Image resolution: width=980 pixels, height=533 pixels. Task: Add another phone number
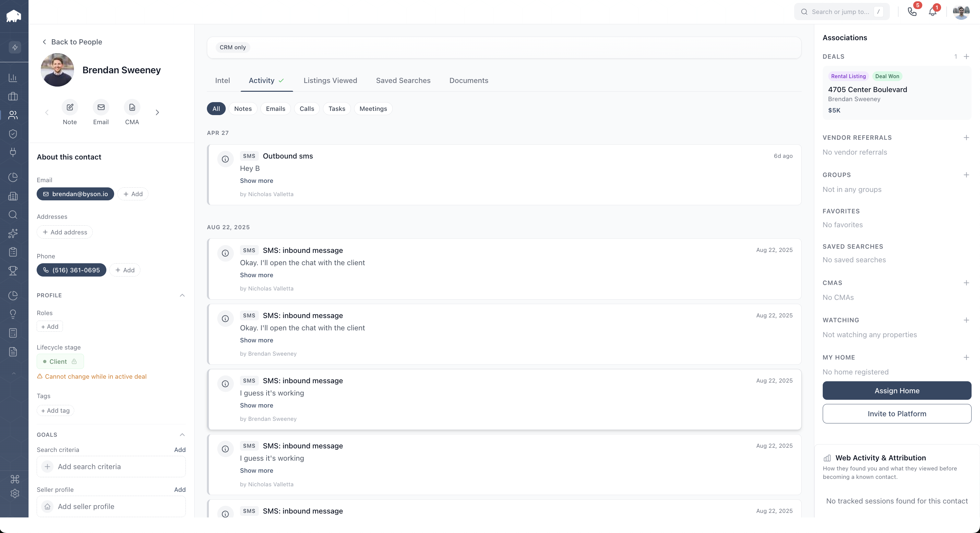tap(125, 270)
